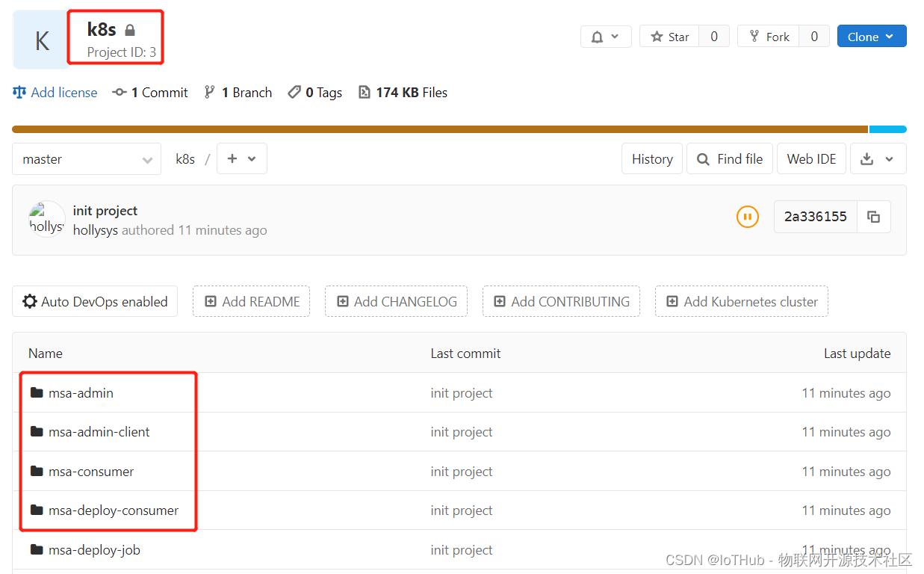Click the msa-consumer folder icon
The width and height of the screenshot is (924, 574).
(37, 471)
